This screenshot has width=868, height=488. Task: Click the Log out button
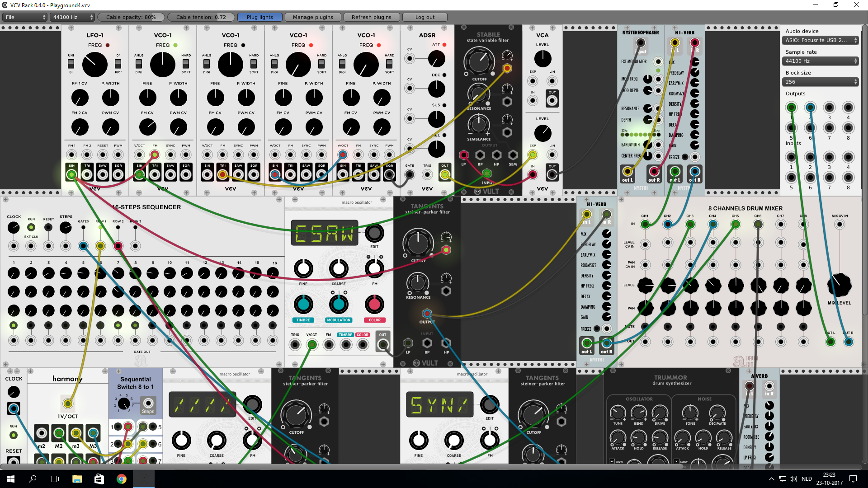click(425, 17)
